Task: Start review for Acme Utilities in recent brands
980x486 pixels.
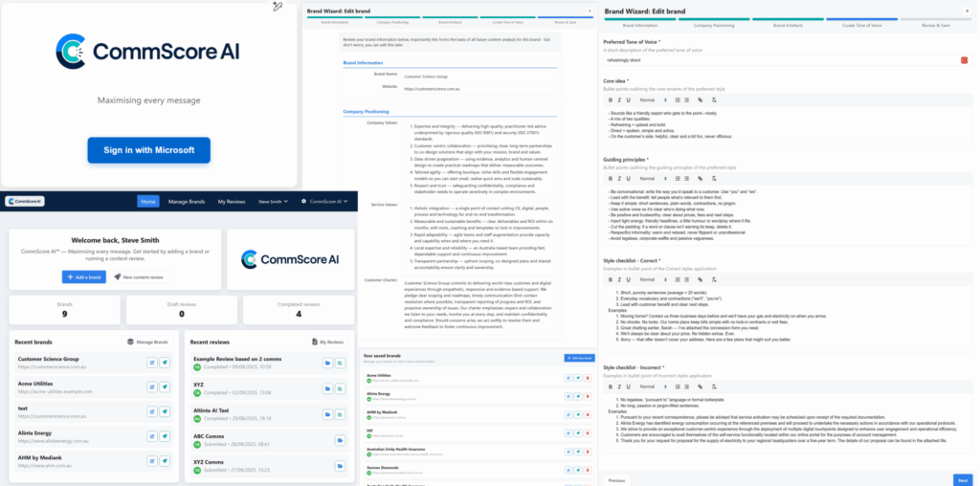Action: tap(166, 386)
